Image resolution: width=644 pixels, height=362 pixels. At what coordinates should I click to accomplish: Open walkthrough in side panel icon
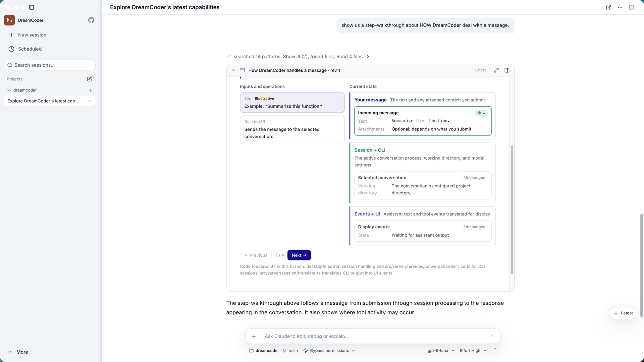[x=507, y=70]
